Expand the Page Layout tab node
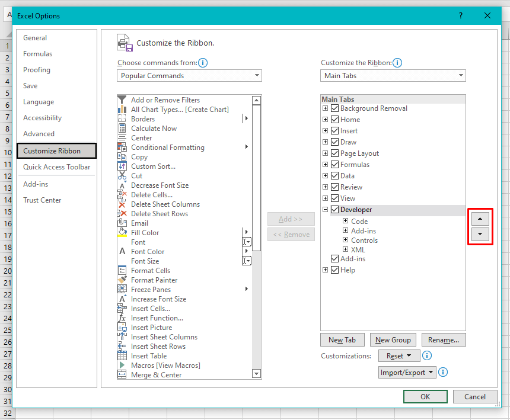 pyautogui.click(x=325, y=153)
